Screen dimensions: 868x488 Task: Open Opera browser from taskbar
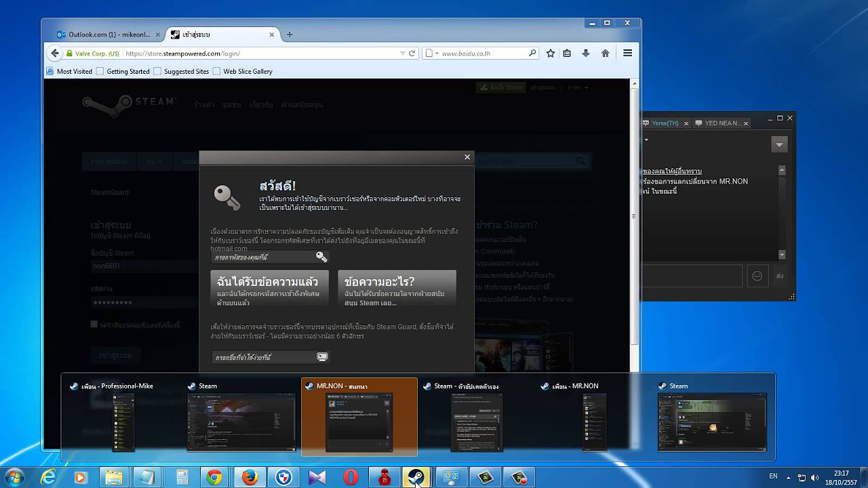(x=351, y=477)
